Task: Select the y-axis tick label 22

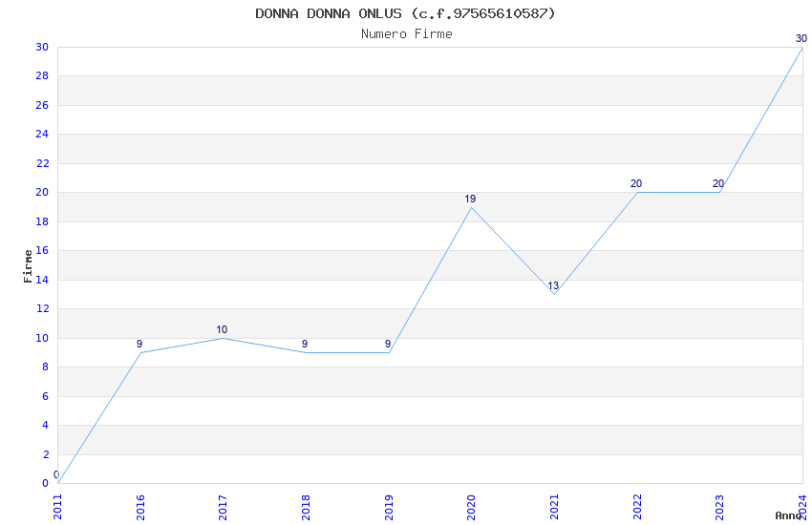Action: [x=42, y=163]
